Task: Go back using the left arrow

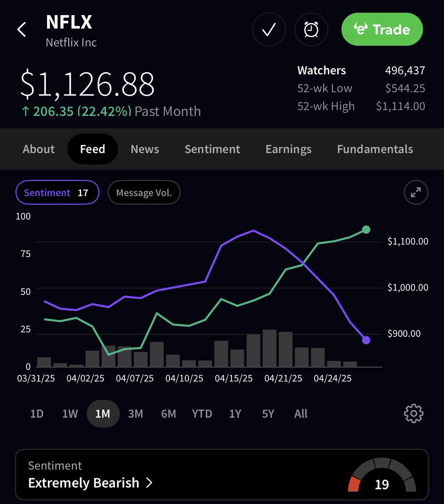Action: [21, 30]
